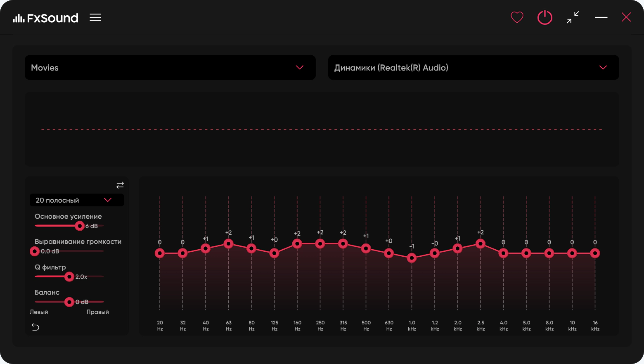Click the Основное усиление slider handle

tap(80, 226)
